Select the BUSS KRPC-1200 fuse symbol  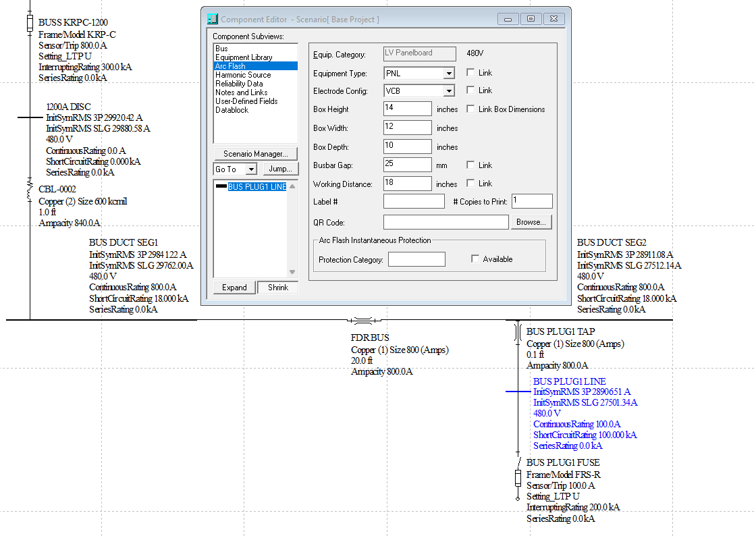[30, 24]
